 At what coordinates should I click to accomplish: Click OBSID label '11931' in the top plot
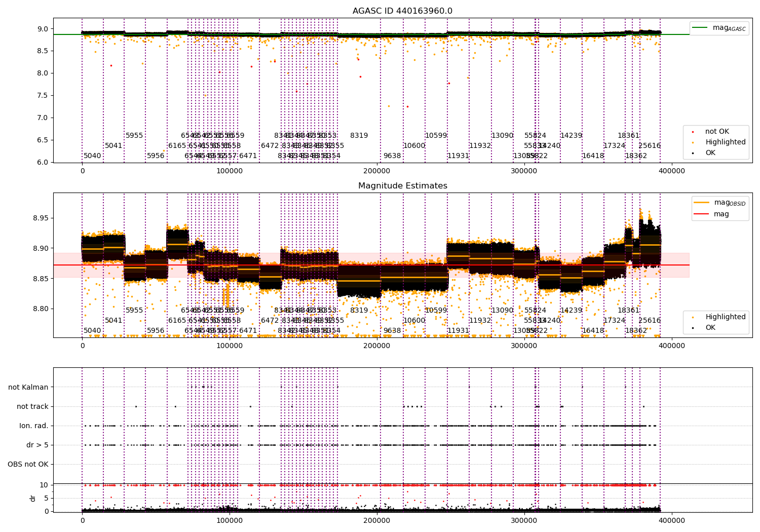(458, 156)
